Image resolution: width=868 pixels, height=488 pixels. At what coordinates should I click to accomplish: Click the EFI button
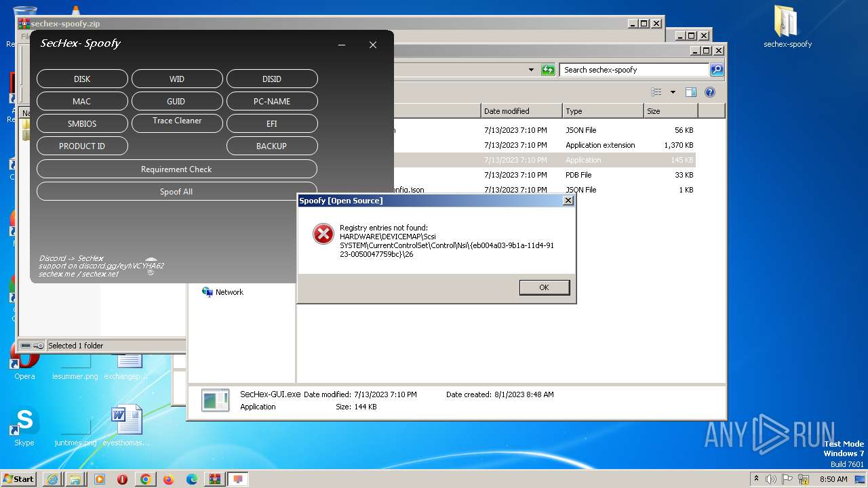click(x=272, y=123)
